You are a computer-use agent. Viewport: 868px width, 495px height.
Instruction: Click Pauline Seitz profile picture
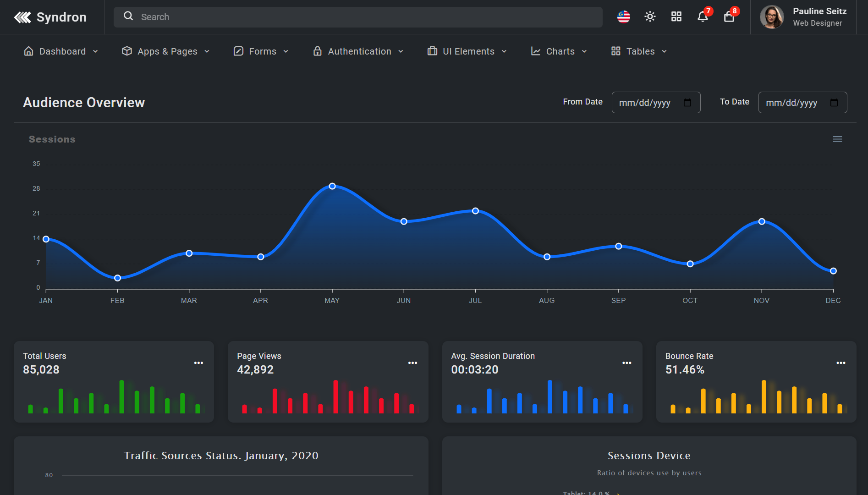772,16
